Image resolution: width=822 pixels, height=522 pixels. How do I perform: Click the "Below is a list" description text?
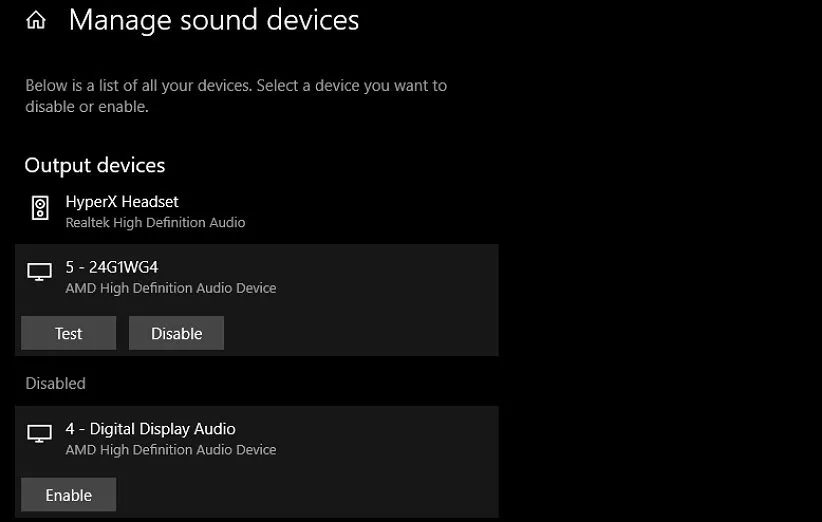236,86
